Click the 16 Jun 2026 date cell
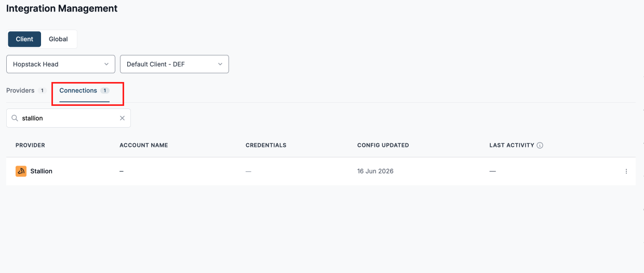The width and height of the screenshot is (644, 273). 375,171
